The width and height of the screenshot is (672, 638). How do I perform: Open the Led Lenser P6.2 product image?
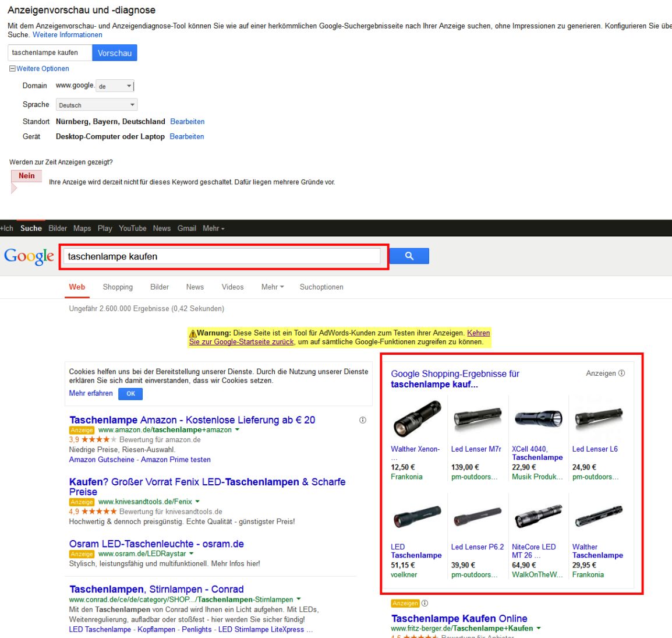[x=478, y=517]
